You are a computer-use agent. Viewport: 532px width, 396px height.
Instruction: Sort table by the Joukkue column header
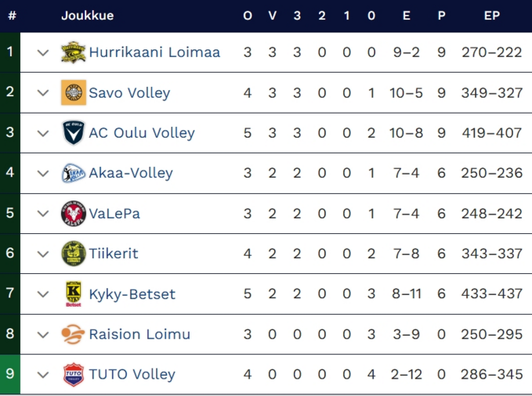click(x=87, y=16)
